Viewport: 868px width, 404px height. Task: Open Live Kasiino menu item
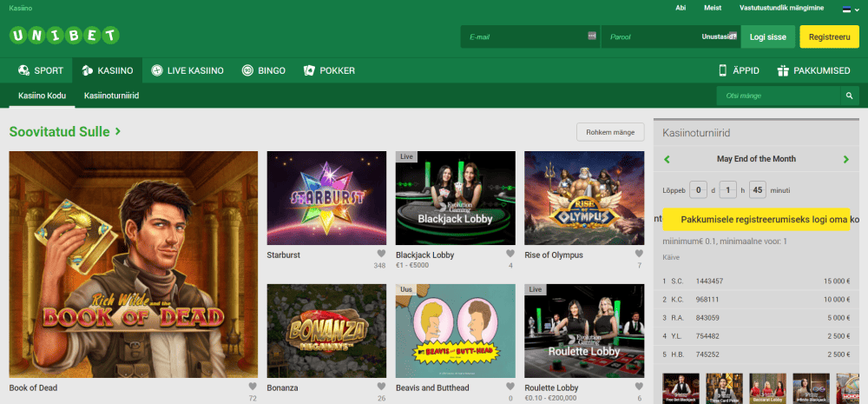coord(187,70)
